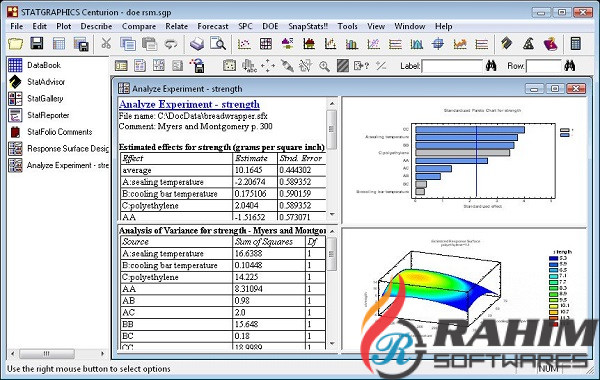Click the histogram bar chart toolbar icon
The image size is (600, 380).
(x=352, y=44)
